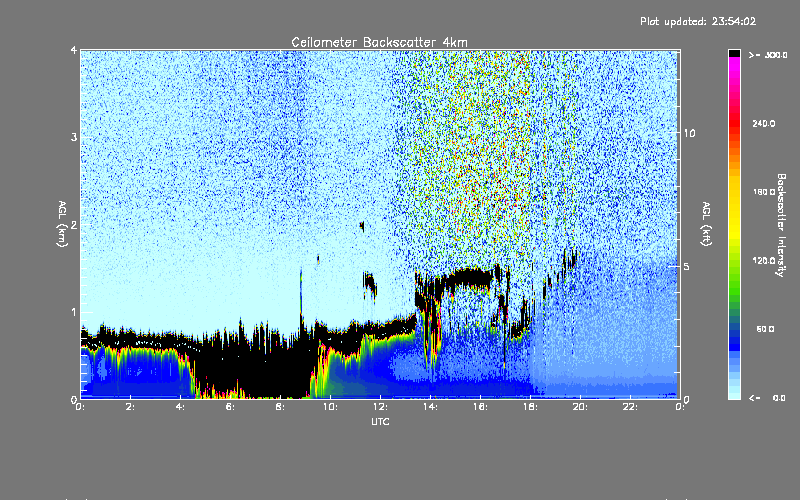This screenshot has height=500, width=800.
Task: Click the 120.0 colorbar tick label
Action: point(764,261)
